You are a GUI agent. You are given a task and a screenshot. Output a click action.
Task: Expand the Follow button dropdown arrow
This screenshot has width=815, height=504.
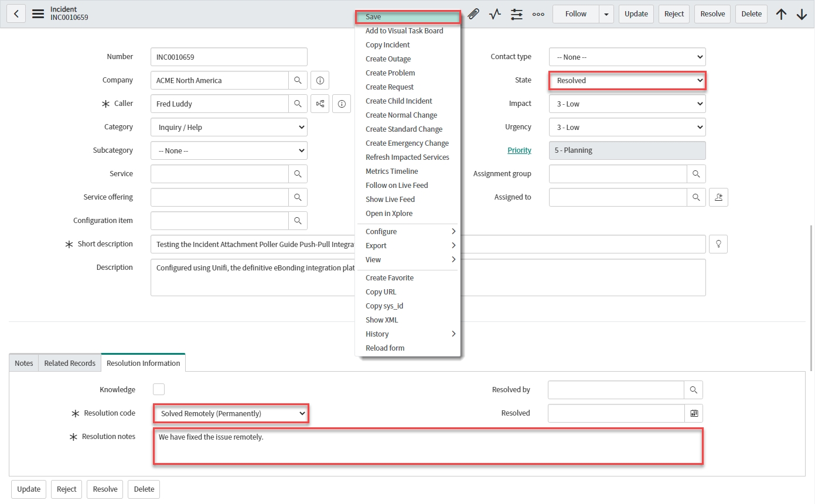(606, 14)
